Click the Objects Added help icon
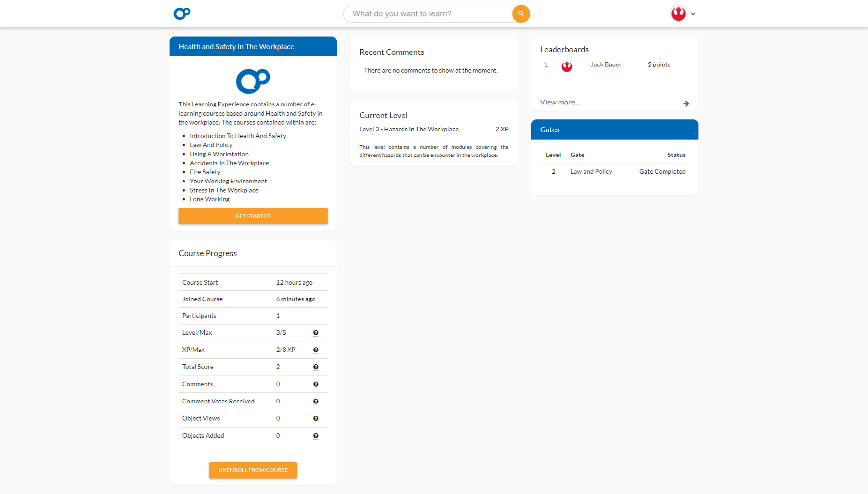The image size is (868, 494). click(x=316, y=436)
